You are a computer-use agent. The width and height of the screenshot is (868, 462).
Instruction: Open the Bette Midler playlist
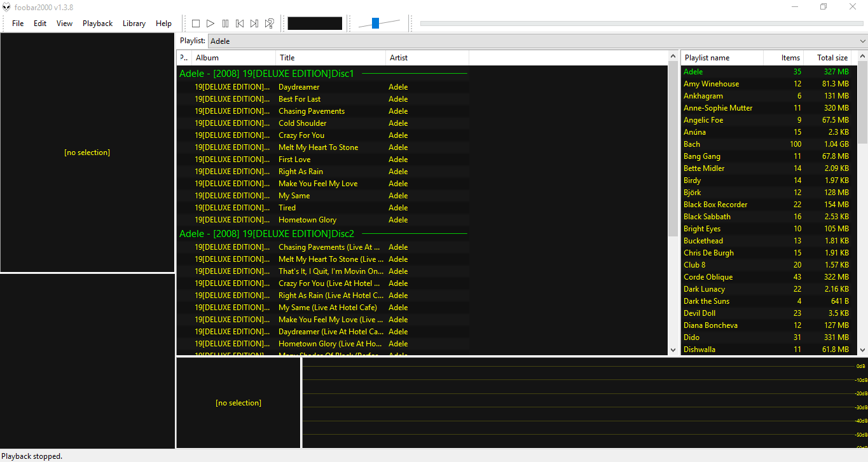click(769, 168)
